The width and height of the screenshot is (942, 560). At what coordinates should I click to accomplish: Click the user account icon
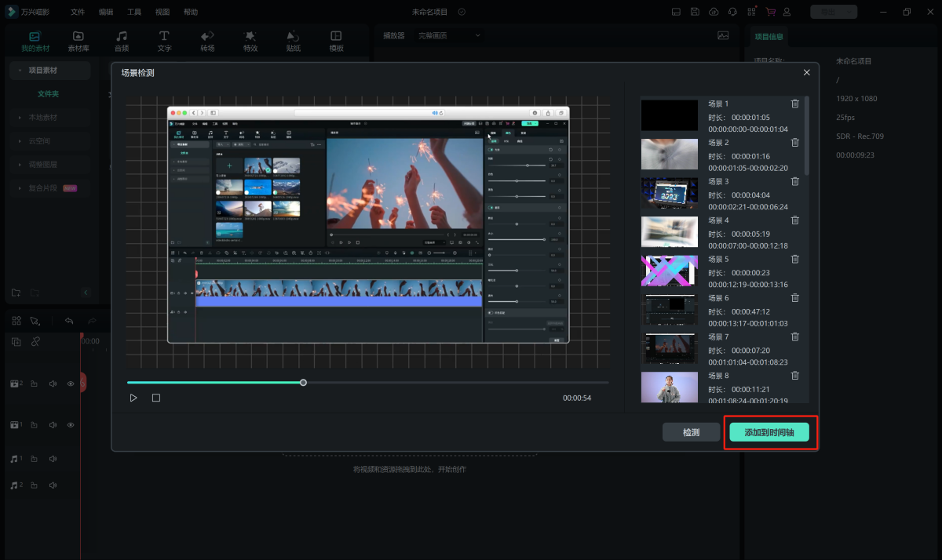(787, 12)
